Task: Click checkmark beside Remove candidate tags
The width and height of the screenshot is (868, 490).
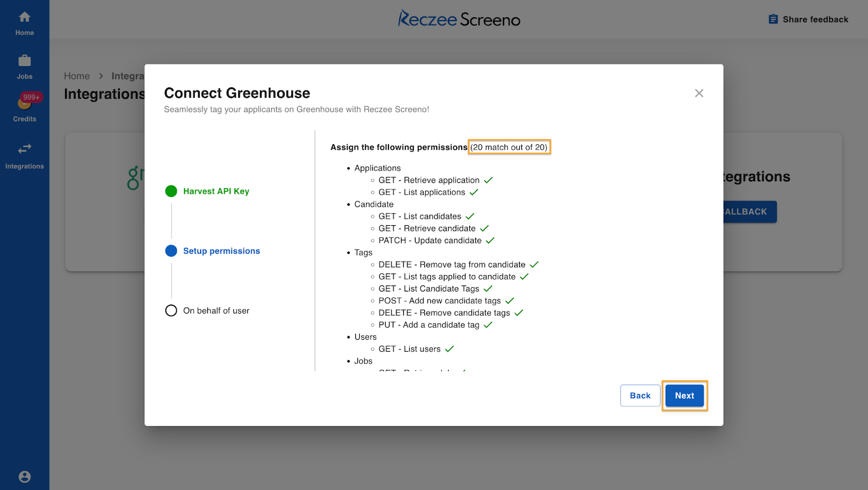Action: coord(519,313)
